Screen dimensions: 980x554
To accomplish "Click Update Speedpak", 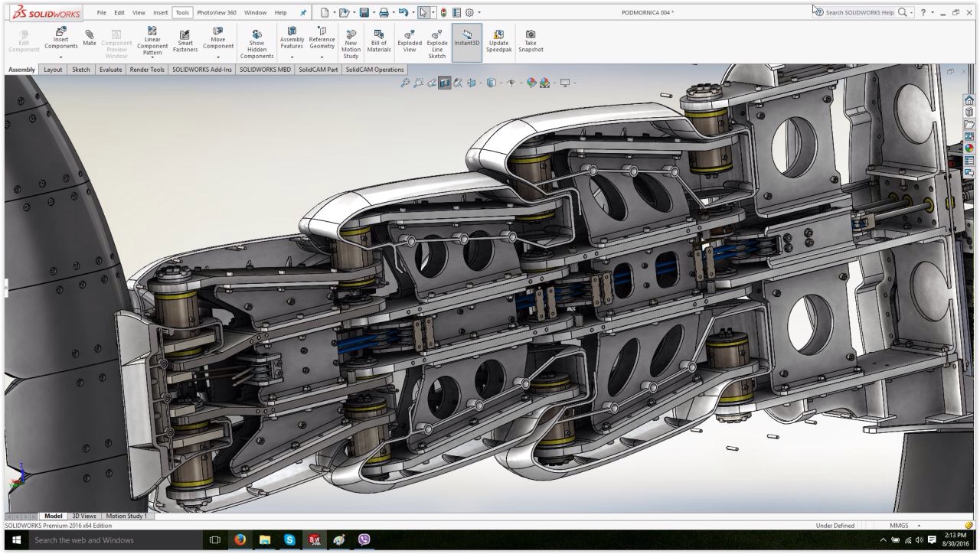I will click(498, 42).
